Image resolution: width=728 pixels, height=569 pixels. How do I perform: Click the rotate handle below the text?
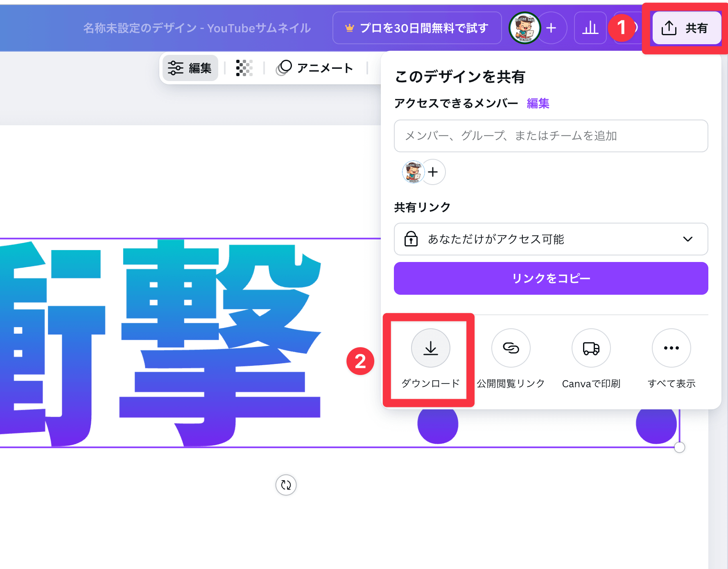(286, 485)
